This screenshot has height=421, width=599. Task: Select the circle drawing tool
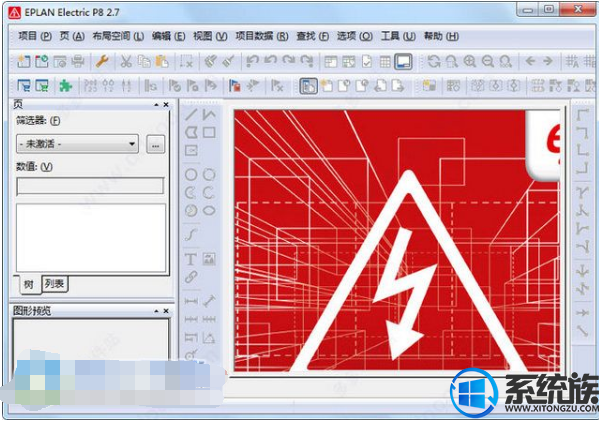[191, 175]
